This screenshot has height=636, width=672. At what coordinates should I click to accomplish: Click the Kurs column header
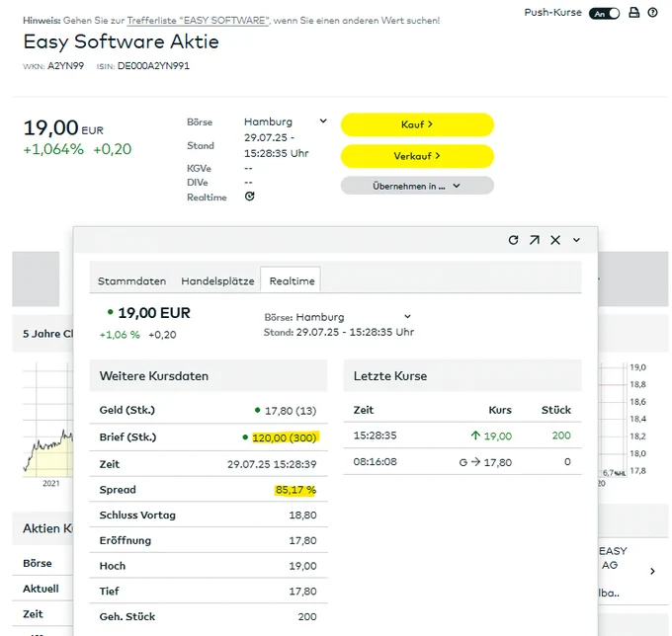click(x=500, y=410)
